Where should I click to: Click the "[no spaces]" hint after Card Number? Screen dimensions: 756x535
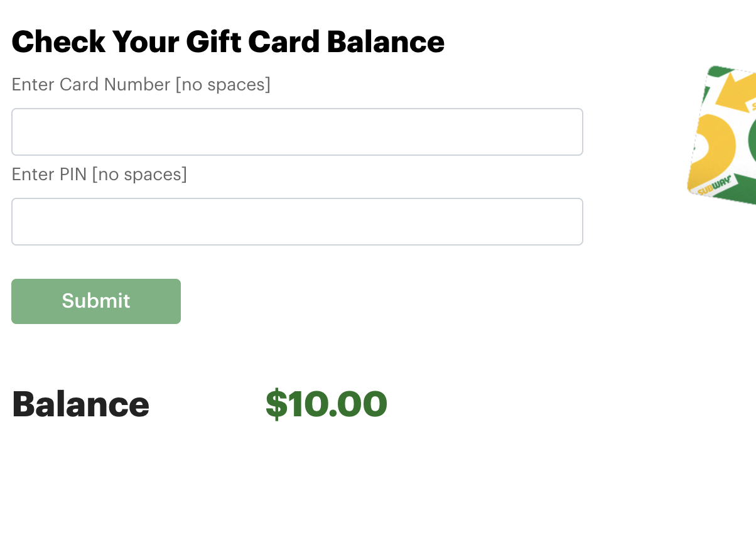pyautogui.click(x=222, y=84)
